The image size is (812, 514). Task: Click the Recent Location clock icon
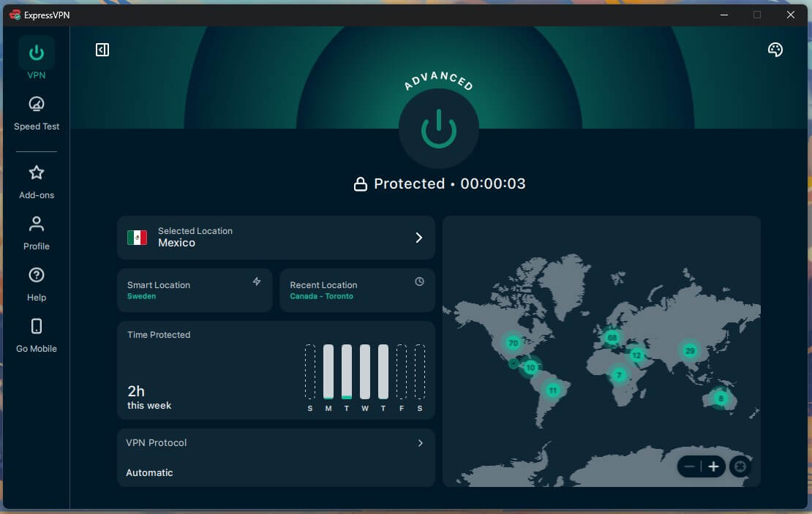pos(419,281)
